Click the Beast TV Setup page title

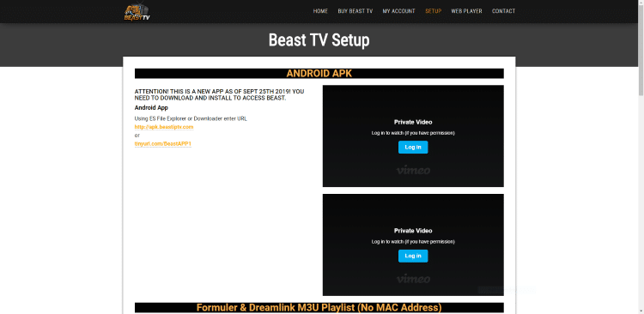point(319,39)
